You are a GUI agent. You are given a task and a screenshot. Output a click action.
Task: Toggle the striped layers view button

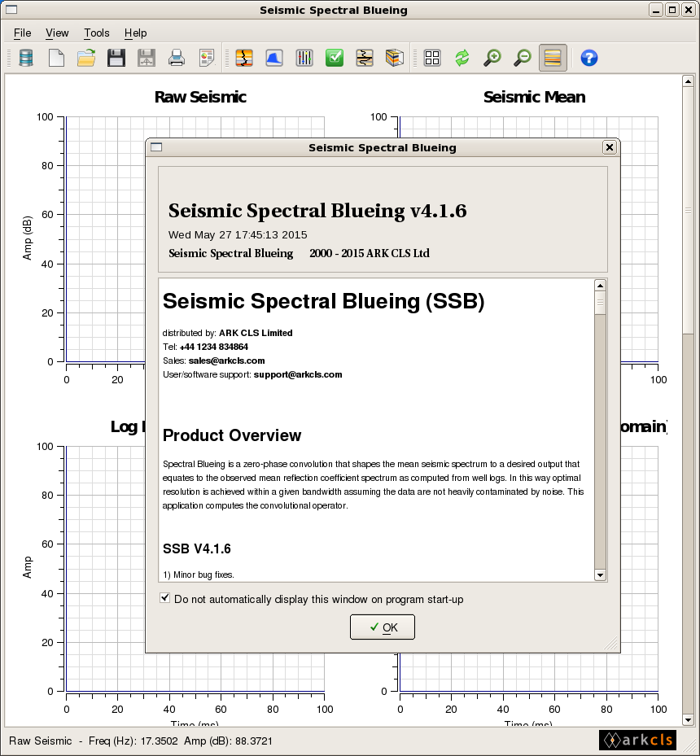(553, 58)
